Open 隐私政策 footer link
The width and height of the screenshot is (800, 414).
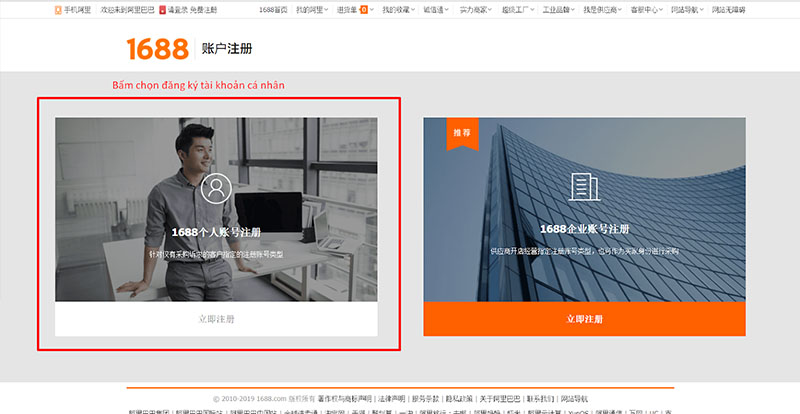(459, 399)
